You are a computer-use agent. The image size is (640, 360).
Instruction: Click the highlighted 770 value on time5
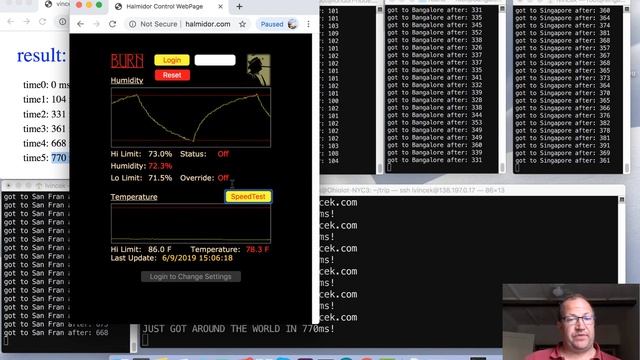[x=59, y=158]
